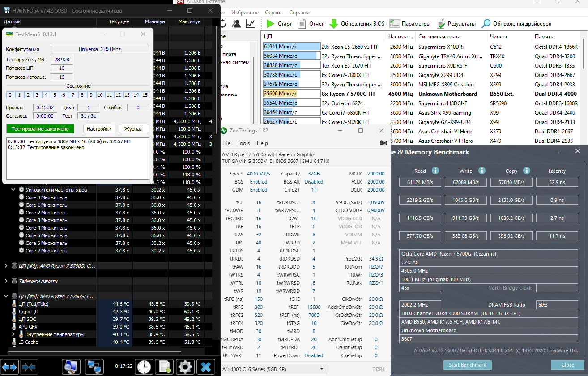
Task: Open HWiNFO networked computers icon
Action: 94,367
